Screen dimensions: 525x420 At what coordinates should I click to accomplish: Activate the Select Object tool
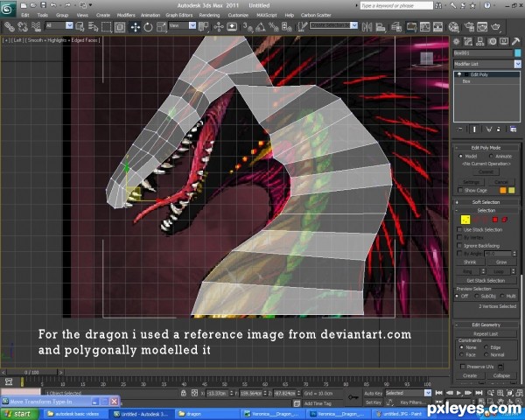coord(80,27)
